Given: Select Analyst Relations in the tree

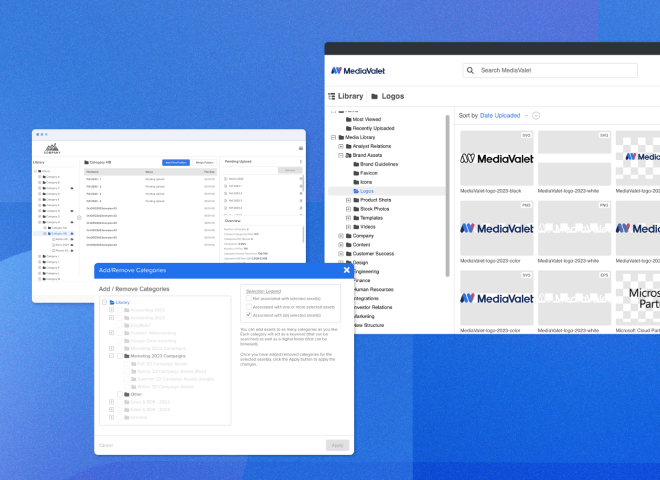Looking at the screenshot, I should [372, 147].
